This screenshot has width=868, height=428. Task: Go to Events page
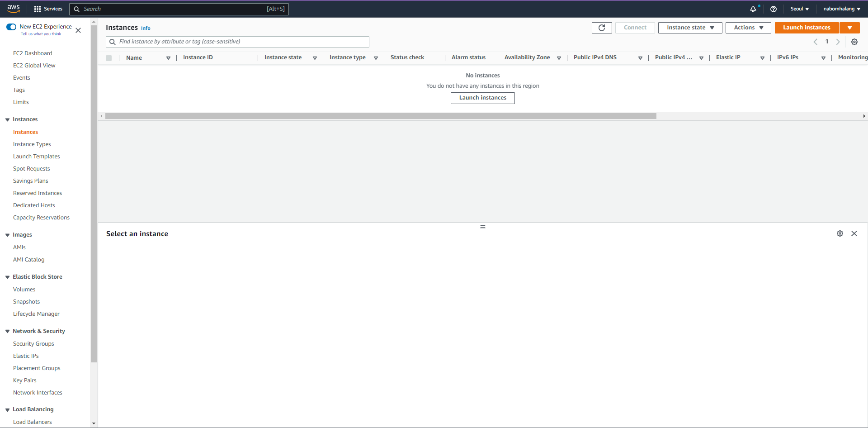coord(22,78)
